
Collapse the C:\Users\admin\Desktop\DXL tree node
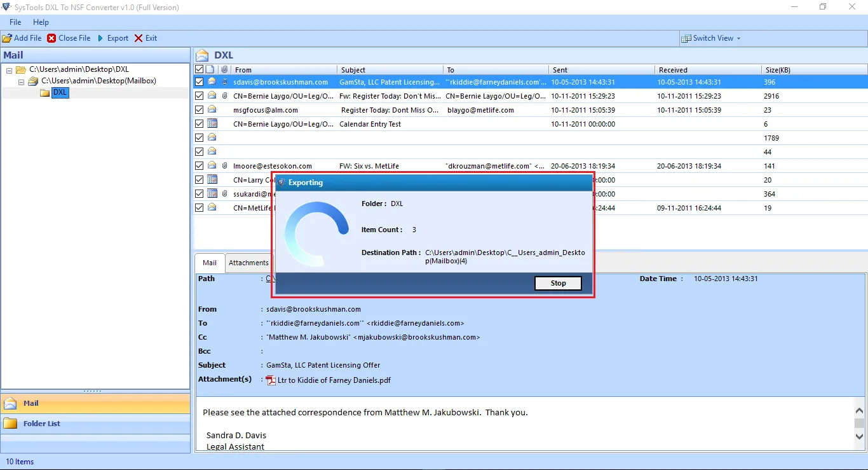tap(10, 70)
